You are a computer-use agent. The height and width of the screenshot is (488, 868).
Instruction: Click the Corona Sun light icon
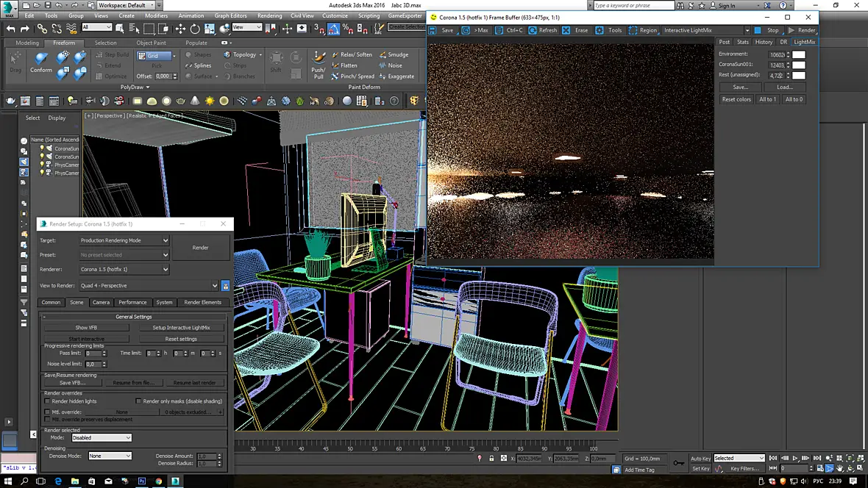point(210,101)
